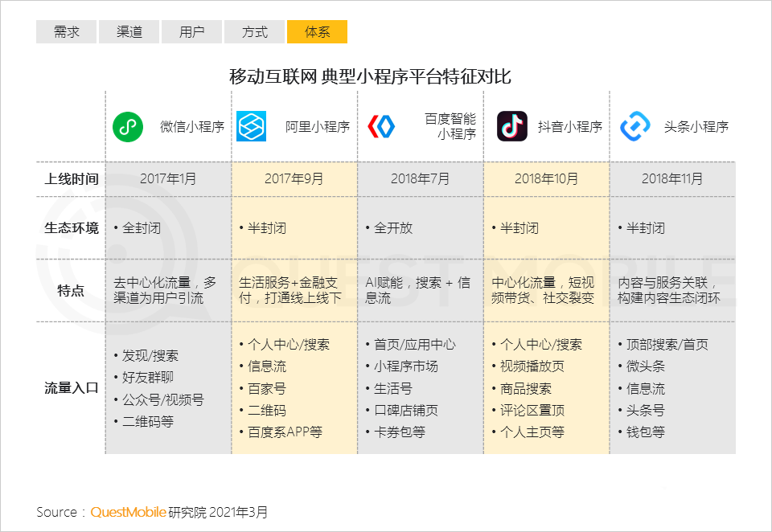Click the 百度智能小程序 column header

click(x=450, y=126)
